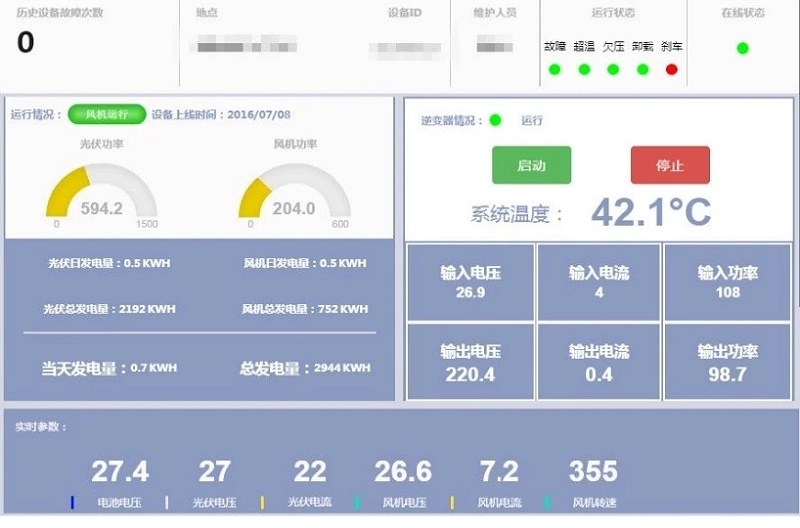
Task: Click the 输入电流 tile showing 4
Action: (599, 282)
